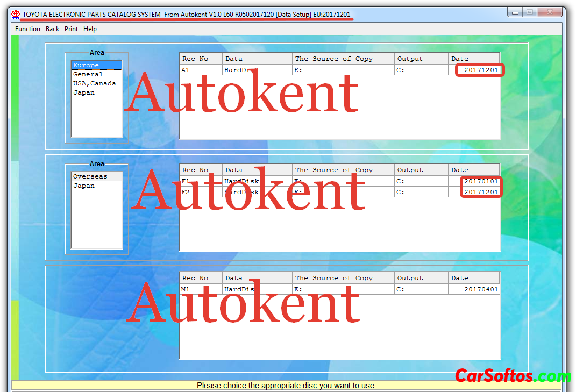Choose USA,Canada in the Area list
Viewport: 576px width, 392px height.
click(94, 84)
